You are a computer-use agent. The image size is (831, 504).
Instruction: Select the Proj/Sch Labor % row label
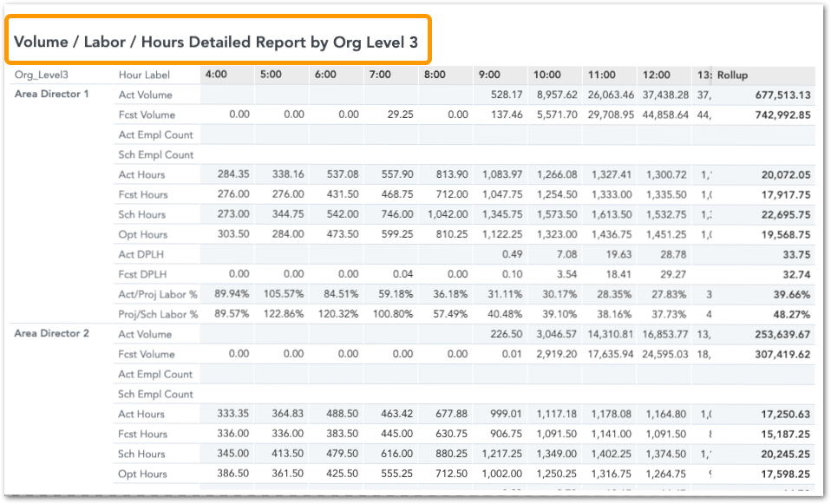point(158,314)
